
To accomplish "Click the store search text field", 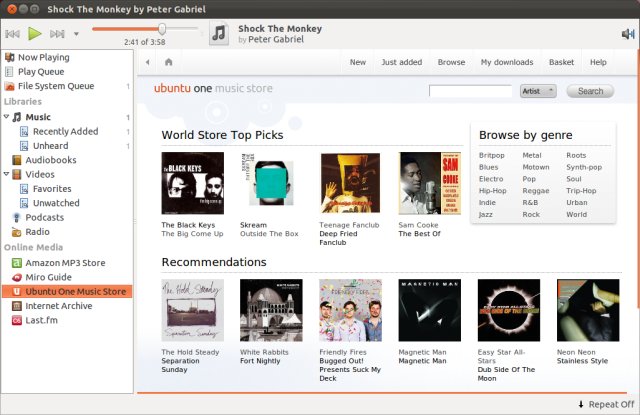I will tap(470, 91).
